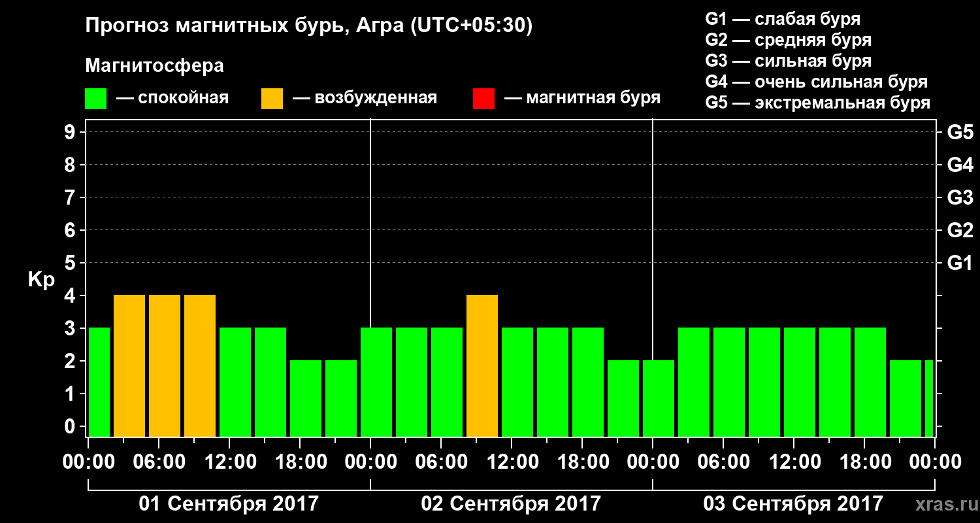The height and width of the screenshot is (523, 980).
Task: Click the G3 — сильная буря legend text
Action: [x=789, y=61]
